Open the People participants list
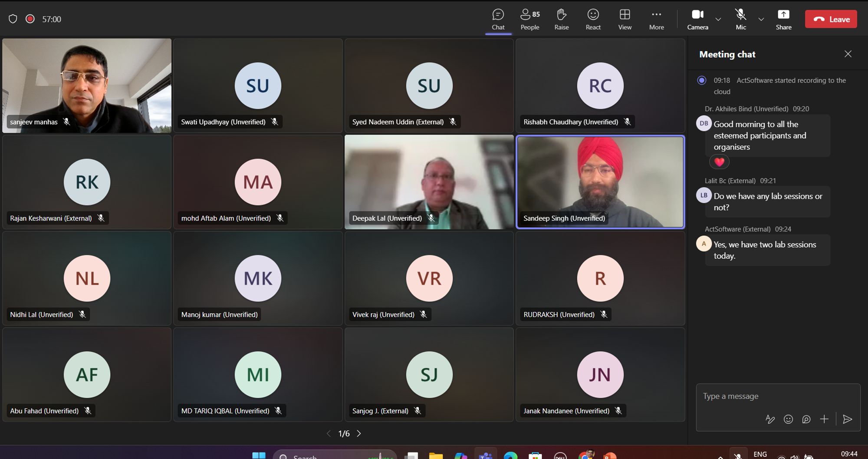Screen dimensions: 868x459 [x=530, y=19]
